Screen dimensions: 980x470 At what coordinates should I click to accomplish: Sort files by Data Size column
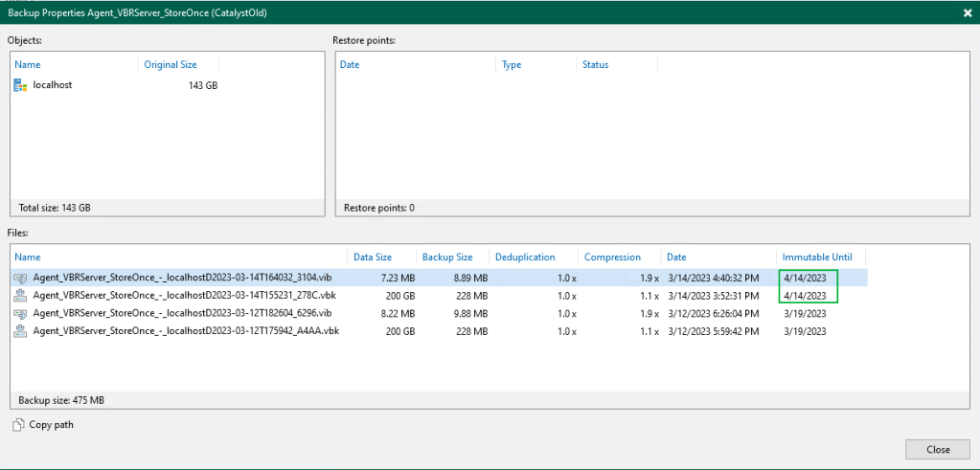[373, 257]
